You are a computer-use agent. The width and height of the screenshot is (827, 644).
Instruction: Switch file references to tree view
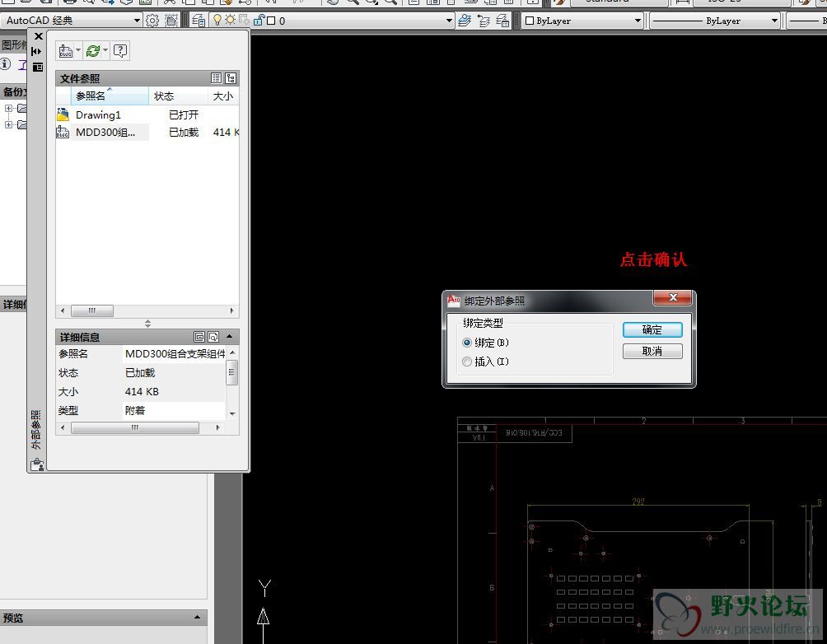(231, 78)
